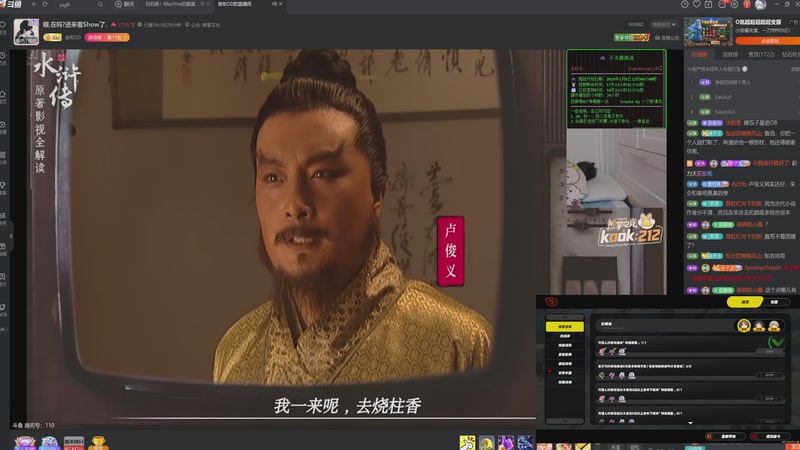Go back with the top bar arrow

click(34, 4)
